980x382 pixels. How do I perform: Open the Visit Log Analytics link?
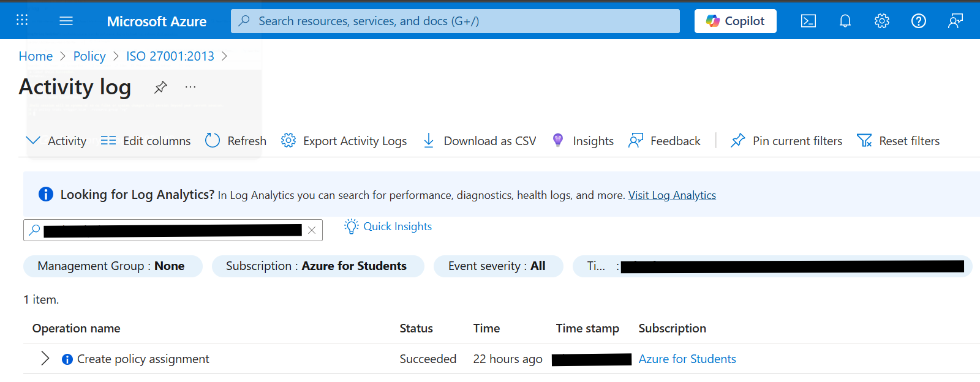(672, 195)
